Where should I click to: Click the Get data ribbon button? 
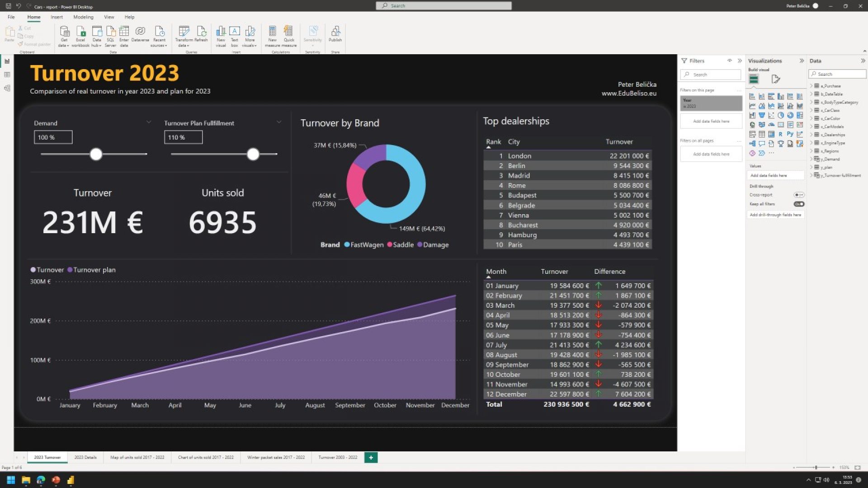click(64, 36)
